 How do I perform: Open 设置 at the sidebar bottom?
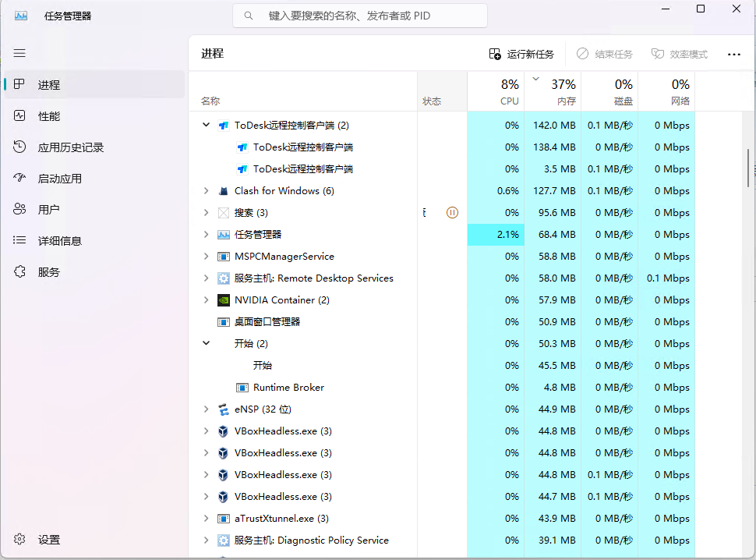click(49, 540)
